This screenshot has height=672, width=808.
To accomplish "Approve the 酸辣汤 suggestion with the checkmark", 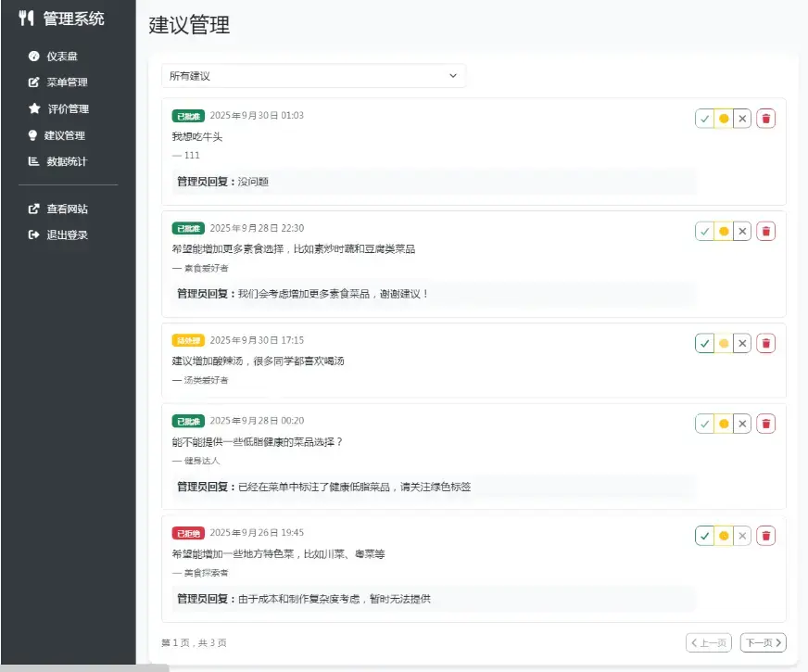I will 705,343.
